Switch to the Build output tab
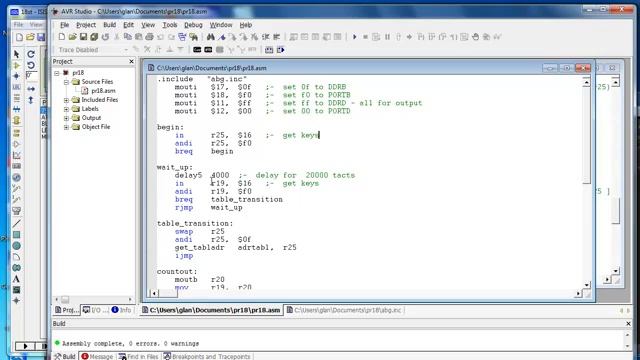Viewport: 640px width, 360px height. 65,356
